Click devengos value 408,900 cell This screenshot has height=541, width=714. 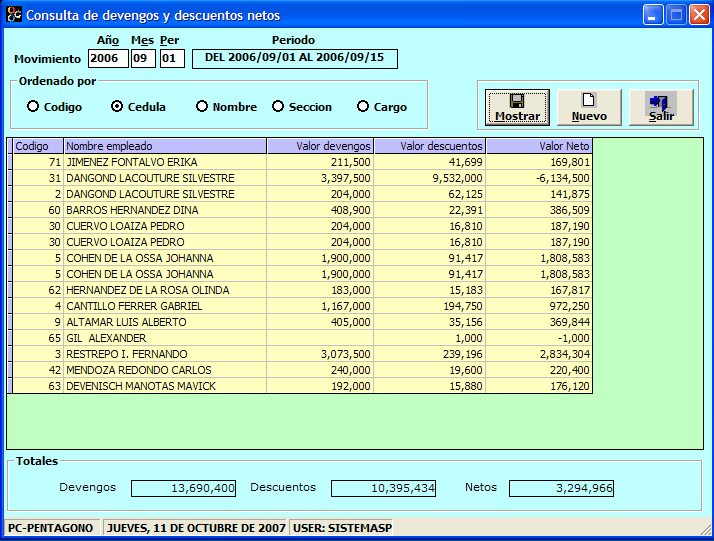tap(320, 210)
